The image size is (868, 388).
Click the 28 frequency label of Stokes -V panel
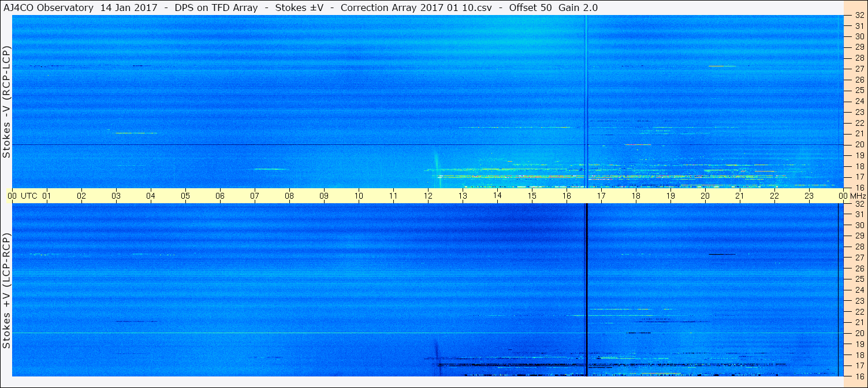[859, 58]
